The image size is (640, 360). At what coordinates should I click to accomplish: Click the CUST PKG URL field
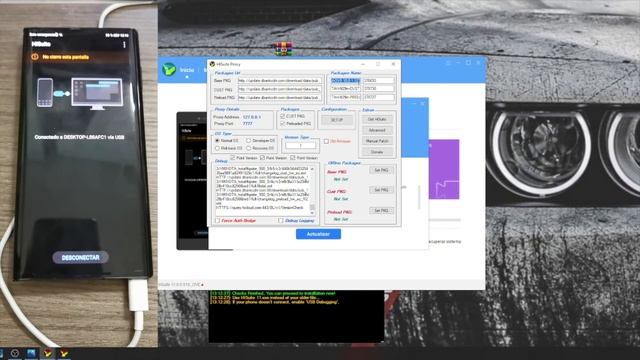(280, 89)
